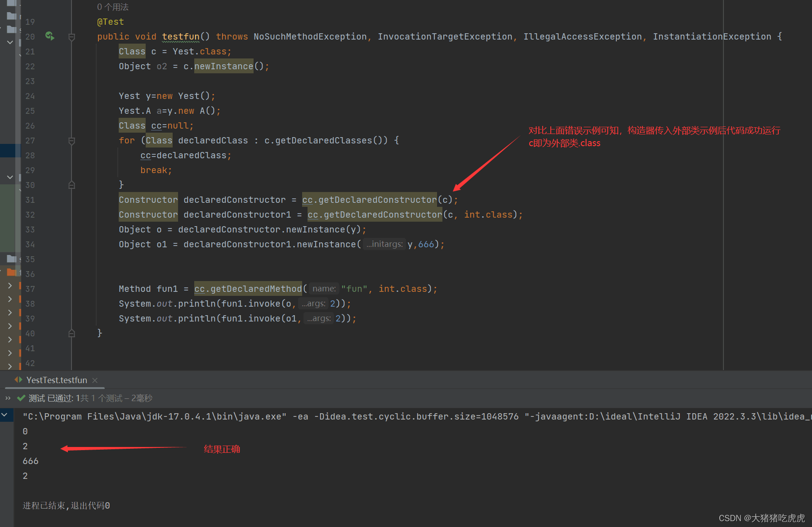Click the orange folder icon in project sidebar

point(11,272)
